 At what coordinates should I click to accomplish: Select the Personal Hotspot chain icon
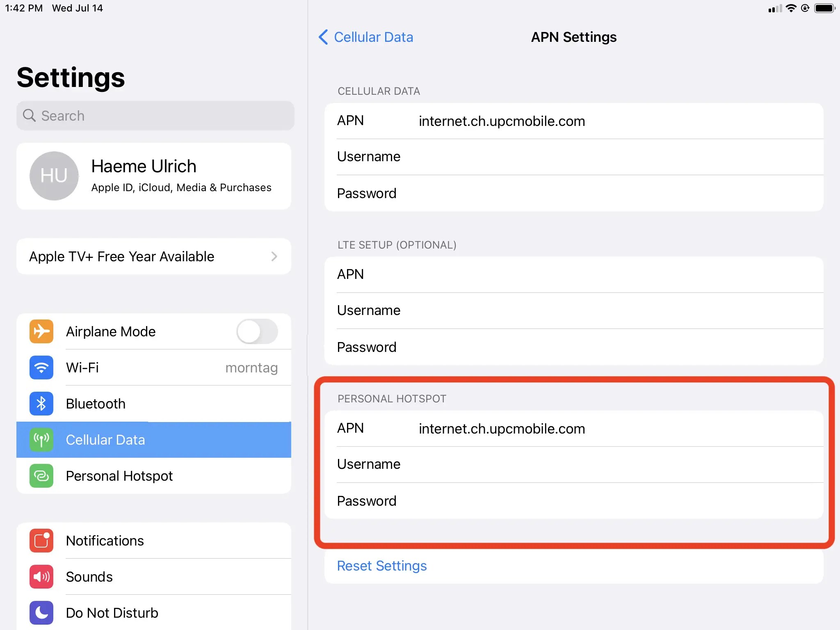pyautogui.click(x=41, y=476)
